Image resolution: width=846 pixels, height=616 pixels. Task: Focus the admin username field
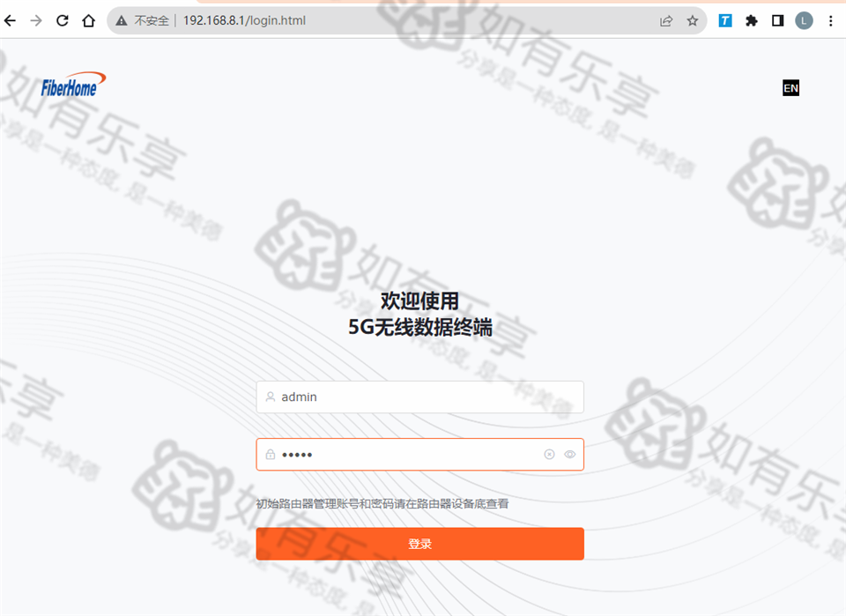[x=419, y=397]
